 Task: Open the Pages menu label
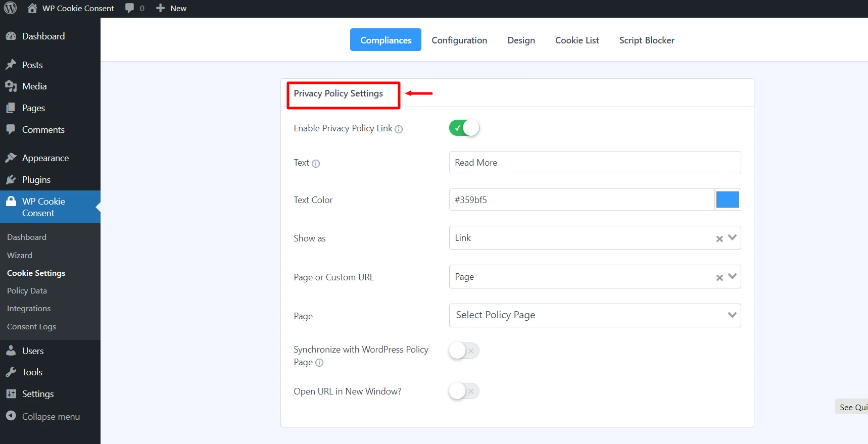(34, 108)
